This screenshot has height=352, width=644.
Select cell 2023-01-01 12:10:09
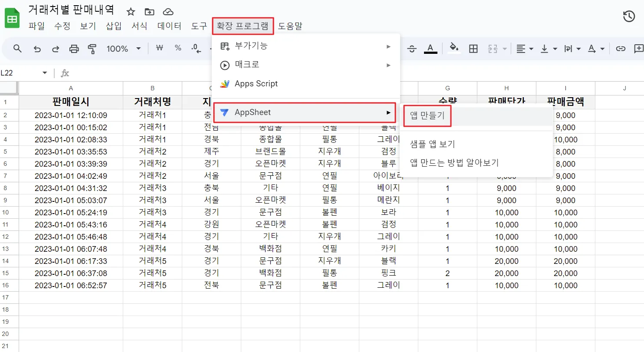[71, 115]
